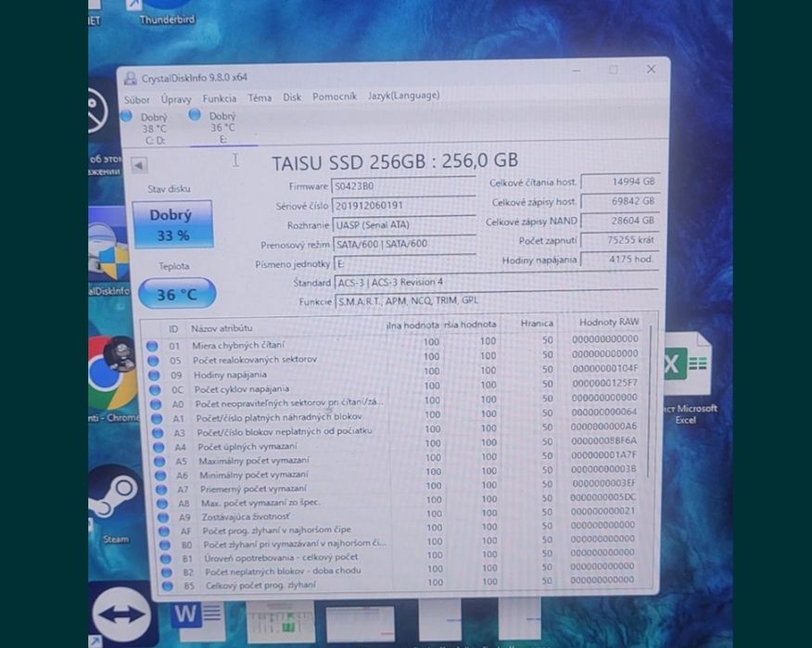The height and width of the screenshot is (648, 812).
Task: Click the status icon of attribute A8
Action: (x=162, y=503)
